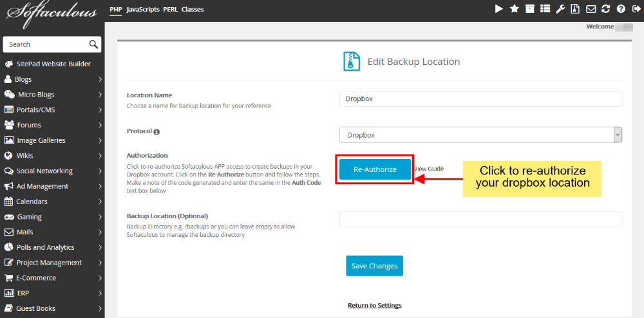Follow the Return to Settings link
Image resolution: width=644 pixels, height=318 pixels.
pos(375,305)
